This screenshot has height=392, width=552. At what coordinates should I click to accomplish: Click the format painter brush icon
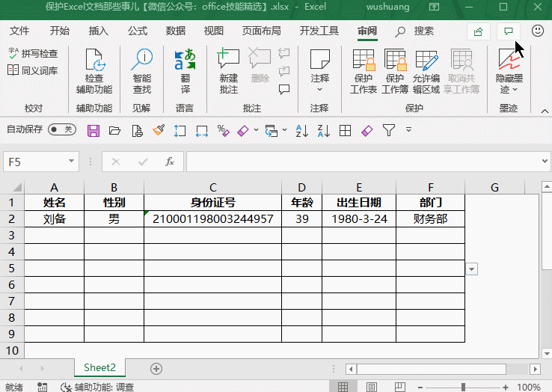pyautogui.click(x=159, y=130)
